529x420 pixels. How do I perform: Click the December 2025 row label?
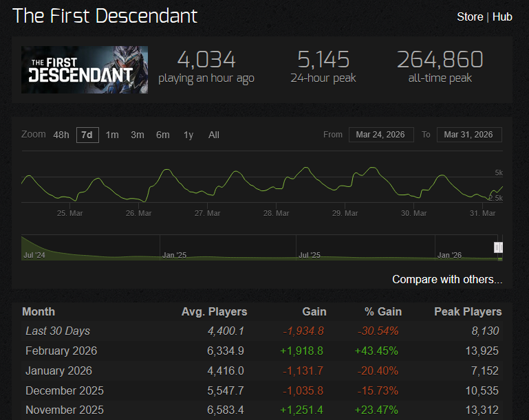point(65,390)
